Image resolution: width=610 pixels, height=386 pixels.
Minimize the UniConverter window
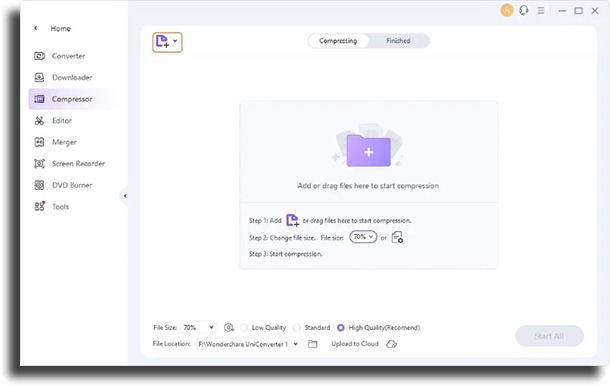[x=562, y=11]
